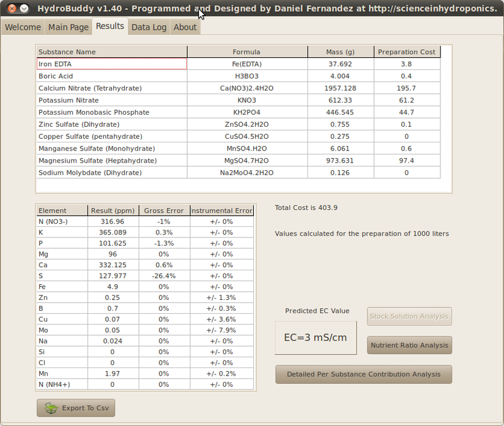Click the Ca result 332.125
The width and height of the screenshot is (504, 426).
point(113,265)
